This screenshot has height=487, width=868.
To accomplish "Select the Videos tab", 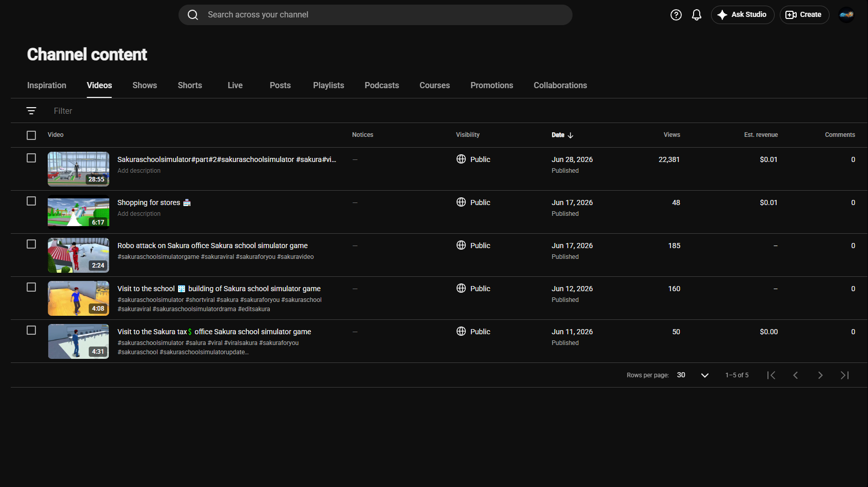I will pos(100,86).
